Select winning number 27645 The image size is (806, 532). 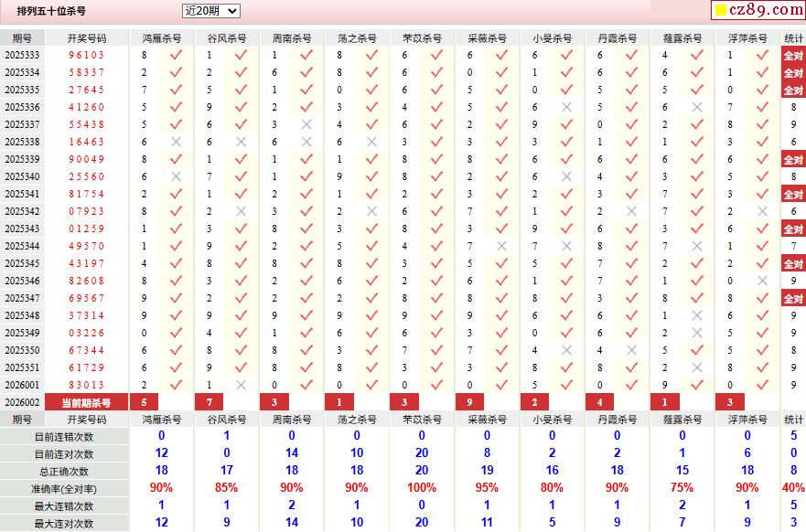[86, 90]
